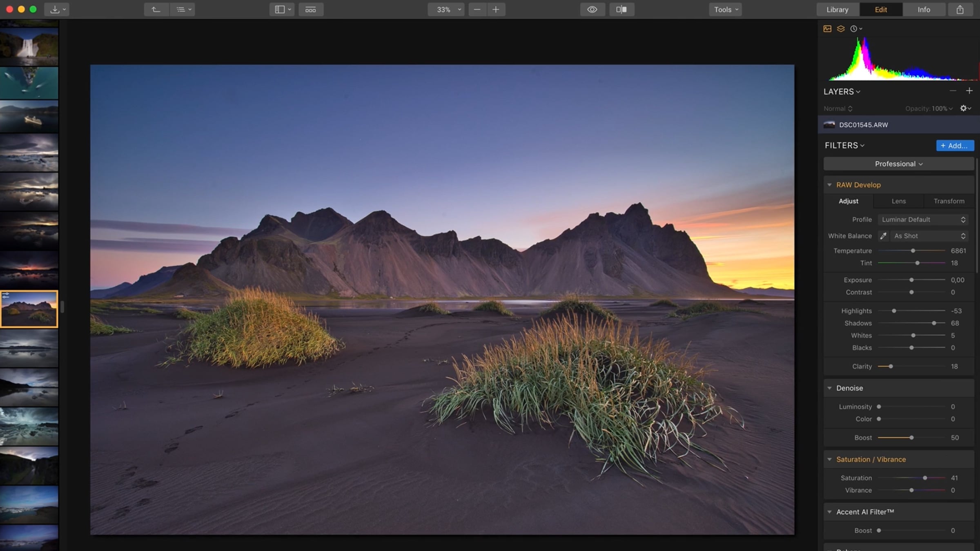Select the waterfall thumbnail in filmstrip
Image resolution: width=980 pixels, height=551 pixels.
click(29, 47)
